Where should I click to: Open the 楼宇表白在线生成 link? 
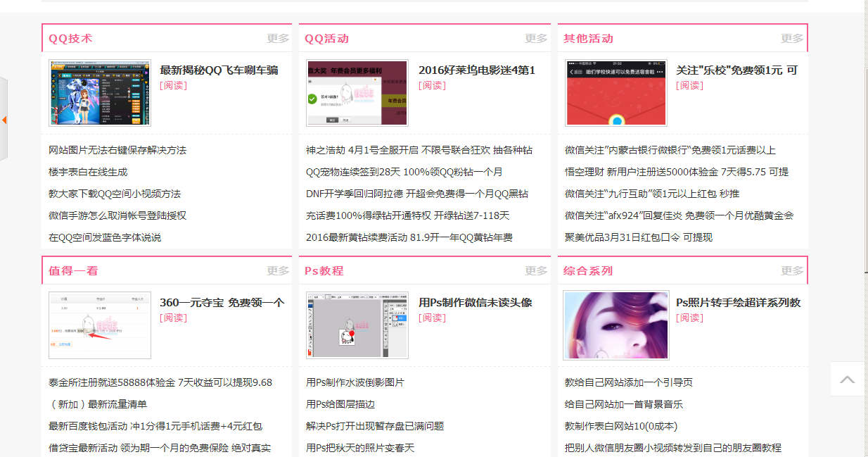[88, 172]
